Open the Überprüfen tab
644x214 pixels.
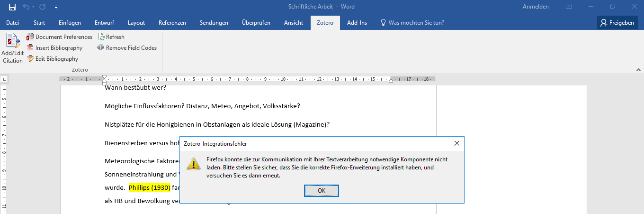point(256,22)
